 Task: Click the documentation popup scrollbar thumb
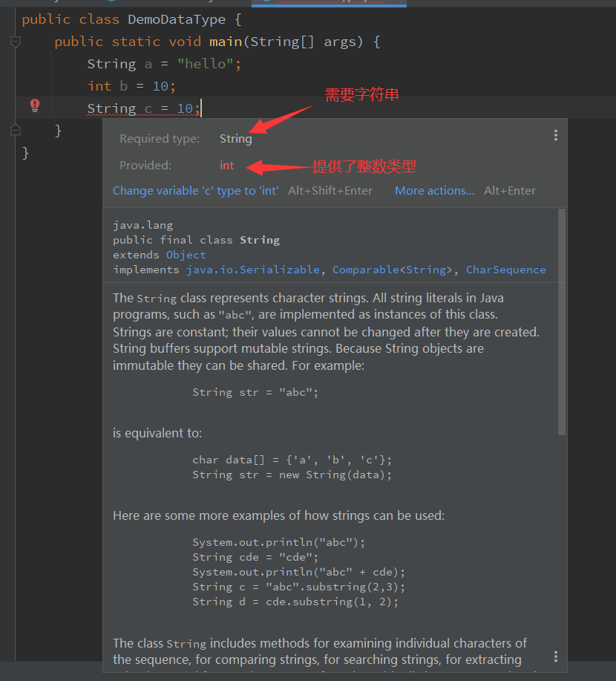562,322
